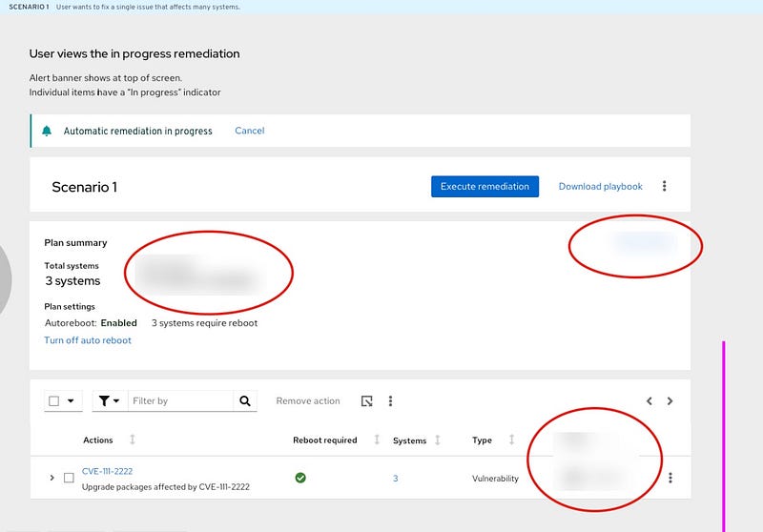Screen dimensions: 763x532
Task: Click the Vulnerability type cell
Action: 495,478
